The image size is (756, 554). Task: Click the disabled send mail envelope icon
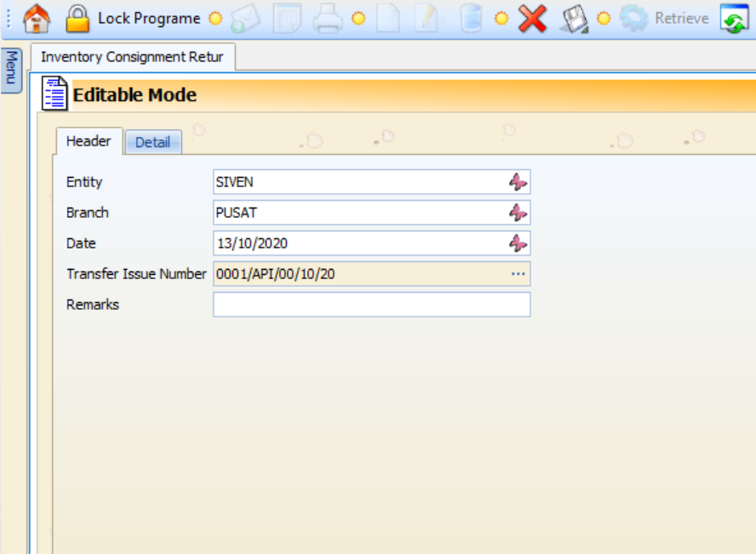(x=245, y=19)
